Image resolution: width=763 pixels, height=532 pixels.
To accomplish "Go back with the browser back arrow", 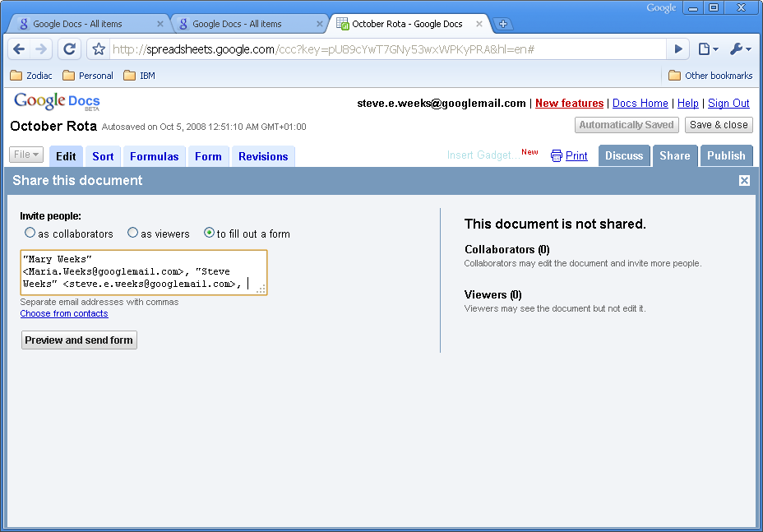I will click(x=19, y=49).
